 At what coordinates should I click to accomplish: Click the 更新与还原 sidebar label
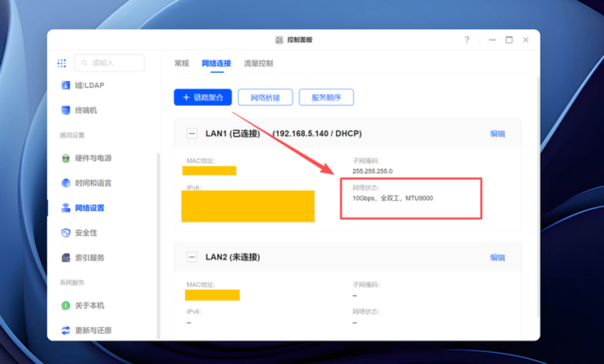pos(93,330)
